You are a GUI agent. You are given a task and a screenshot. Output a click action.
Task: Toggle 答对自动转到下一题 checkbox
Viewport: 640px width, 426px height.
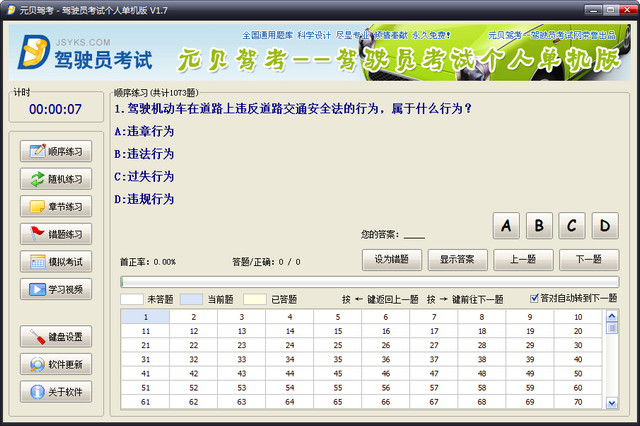(533, 298)
